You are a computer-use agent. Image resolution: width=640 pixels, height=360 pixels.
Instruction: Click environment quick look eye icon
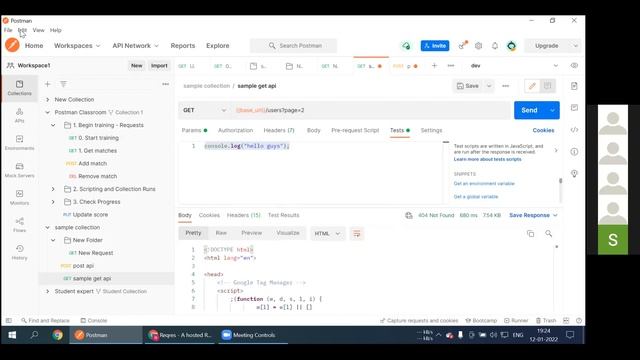click(574, 66)
